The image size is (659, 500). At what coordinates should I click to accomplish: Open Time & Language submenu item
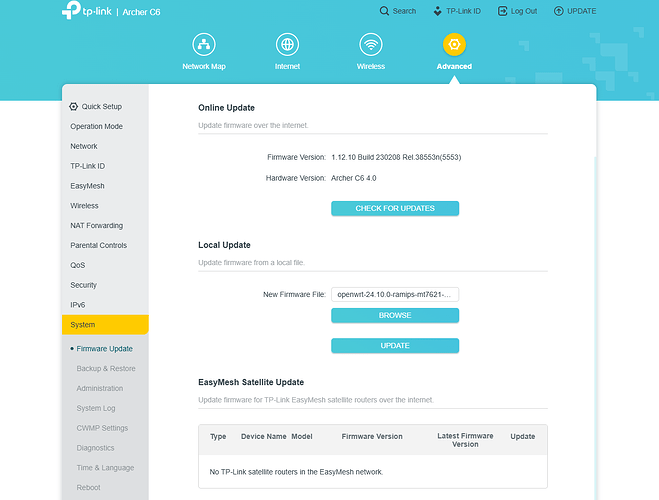tap(105, 468)
